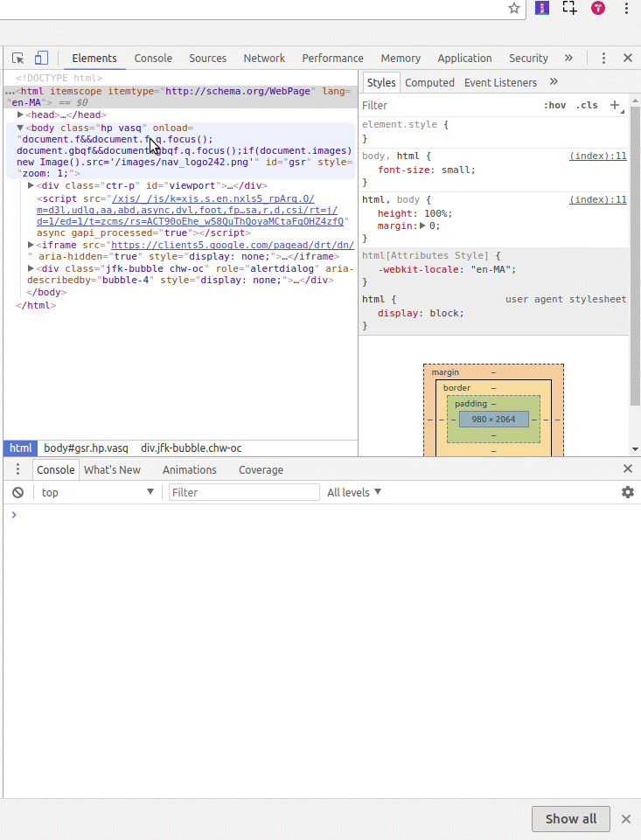Image resolution: width=641 pixels, height=840 pixels.
Task: Open the All levels log dropdown
Action: point(354,493)
